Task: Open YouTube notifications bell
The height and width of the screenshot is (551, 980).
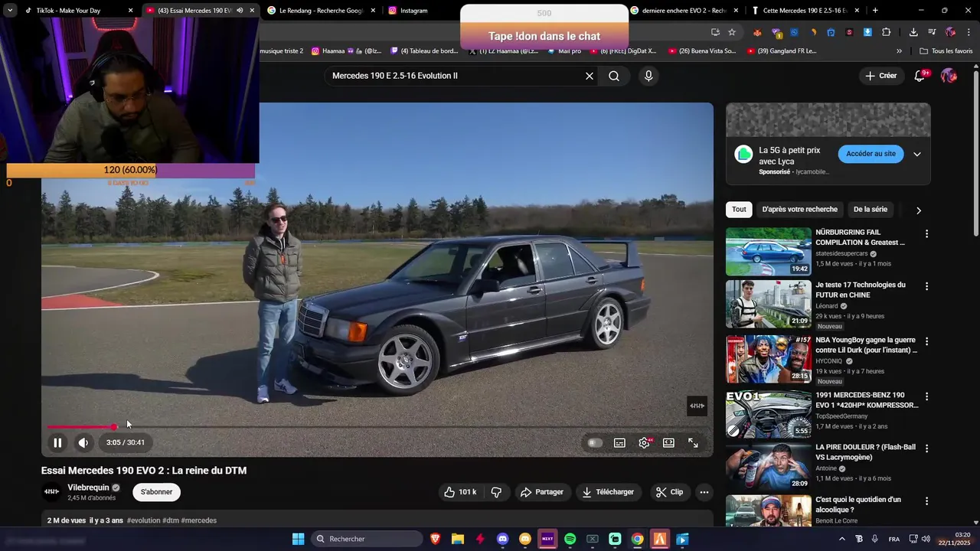Action: coord(920,76)
